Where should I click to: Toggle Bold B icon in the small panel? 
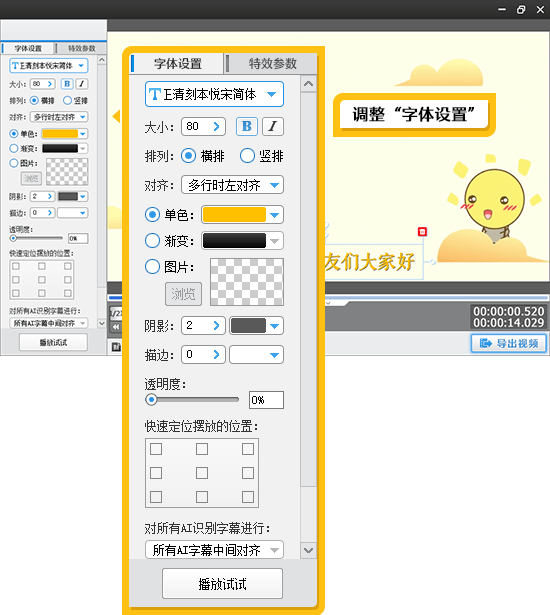pyautogui.click(x=67, y=84)
